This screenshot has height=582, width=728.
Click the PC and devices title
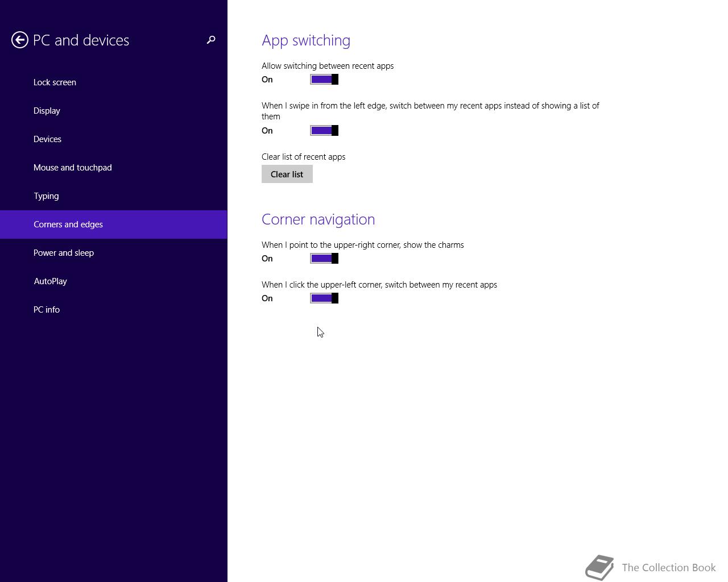pyautogui.click(x=81, y=40)
